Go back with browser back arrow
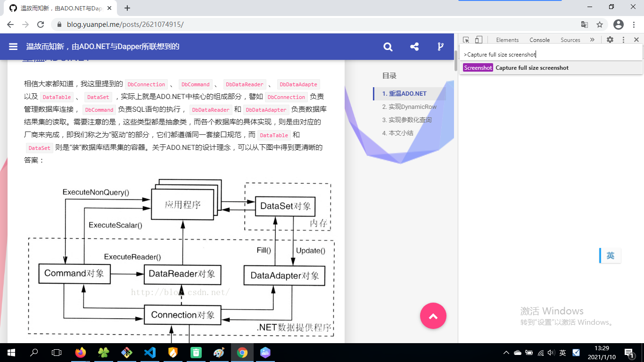The image size is (644, 362). [10, 25]
